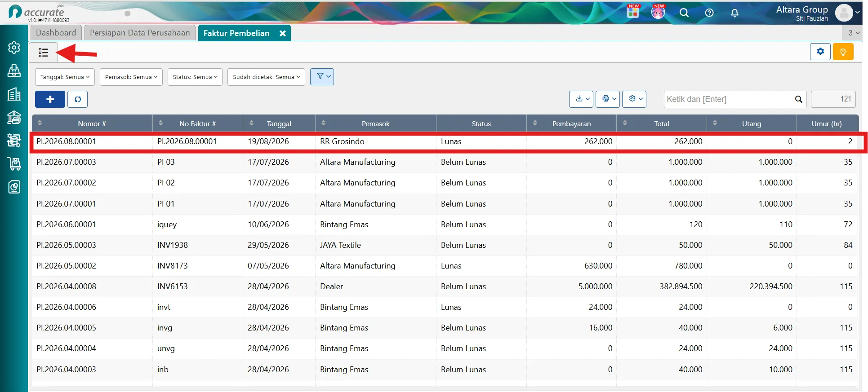This screenshot has height=392, width=868.
Task: Open the company building module in the sidebar
Action: tap(14, 94)
